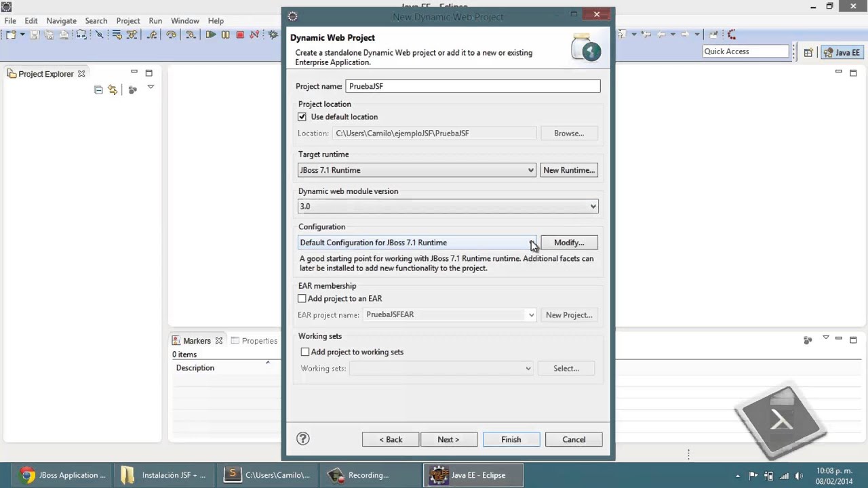The height and width of the screenshot is (488, 868).
Task: Click the Print toolbar icon
Action: (64, 35)
